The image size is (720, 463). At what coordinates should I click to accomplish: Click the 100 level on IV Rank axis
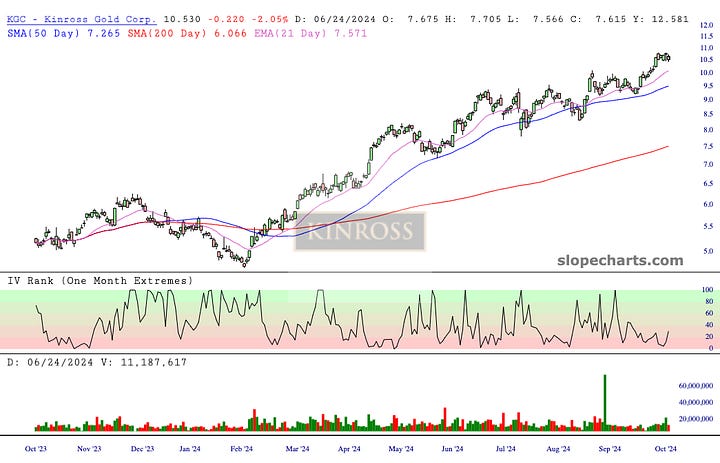(708, 290)
